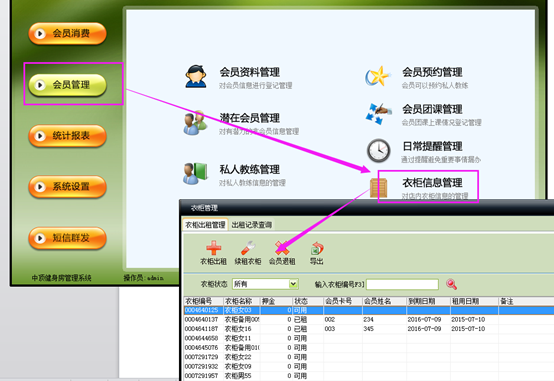Open 潜在会员管理 potential members icon
Viewport: 554px width, 381px height.
pos(195,123)
